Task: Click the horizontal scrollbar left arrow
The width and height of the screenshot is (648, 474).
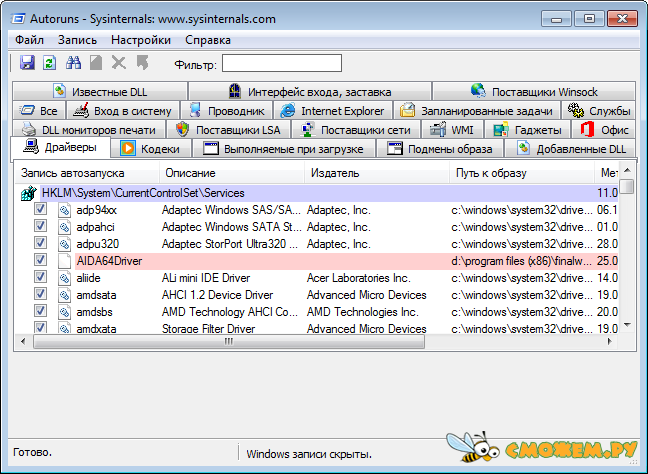Action: tap(23, 341)
